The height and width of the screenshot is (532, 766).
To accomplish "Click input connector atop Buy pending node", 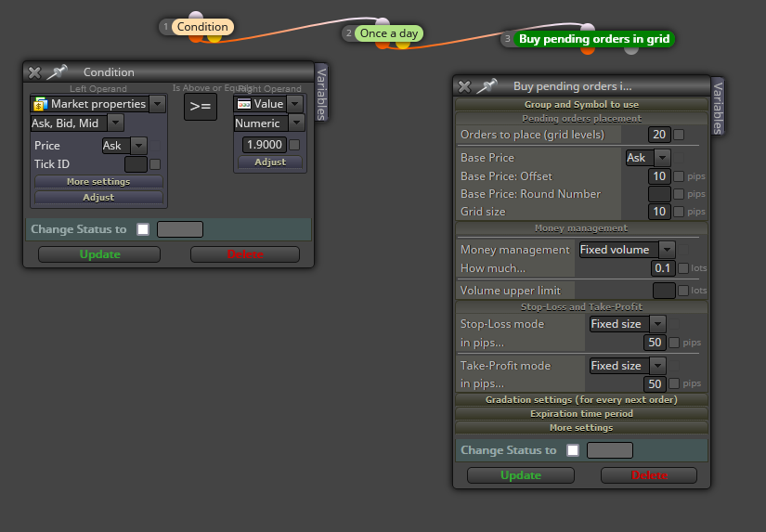I will 588,26.
